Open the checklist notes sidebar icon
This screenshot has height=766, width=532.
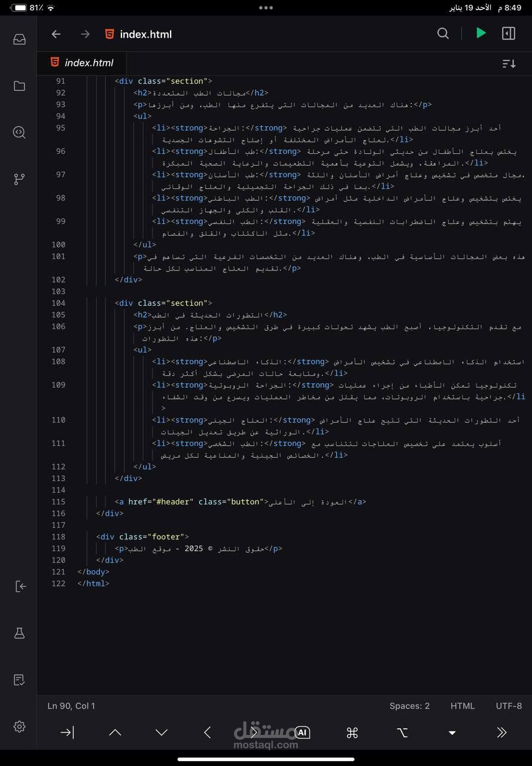tap(19, 680)
